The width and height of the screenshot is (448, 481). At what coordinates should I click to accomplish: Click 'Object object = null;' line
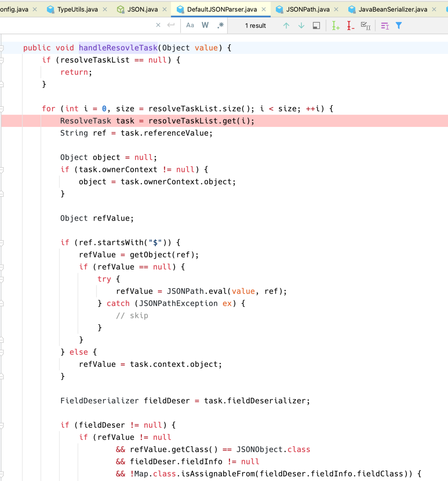pyautogui.click(x=108, y=157)
